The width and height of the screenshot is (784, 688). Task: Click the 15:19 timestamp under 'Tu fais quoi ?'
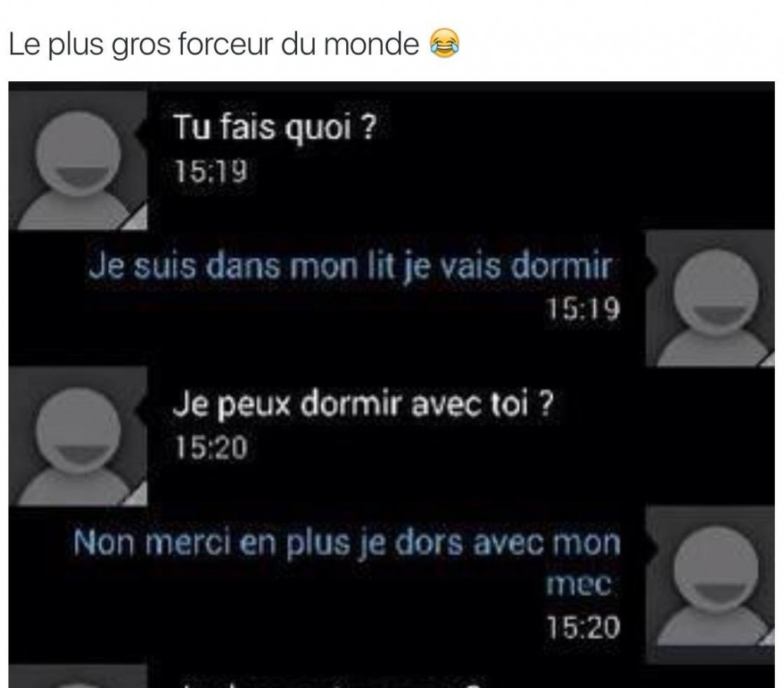click(x=211, y=171)
